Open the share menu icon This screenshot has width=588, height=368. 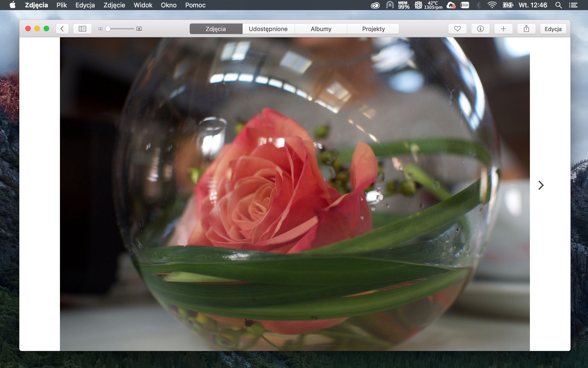(526, 29)
